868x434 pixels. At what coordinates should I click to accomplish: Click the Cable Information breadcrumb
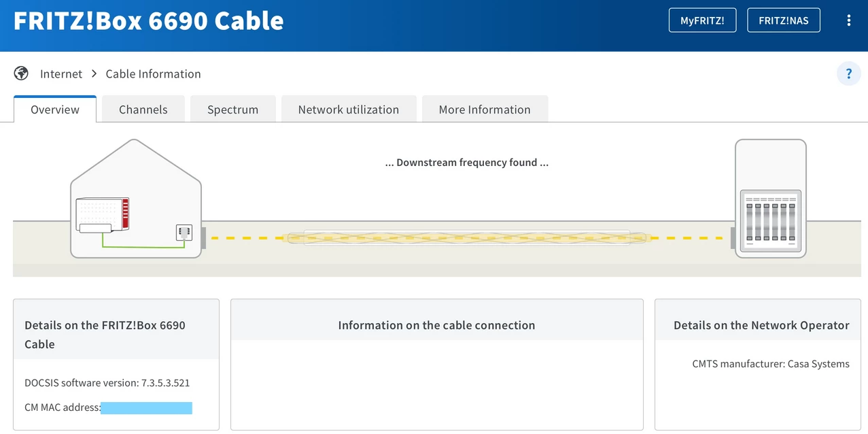point(153,73)
